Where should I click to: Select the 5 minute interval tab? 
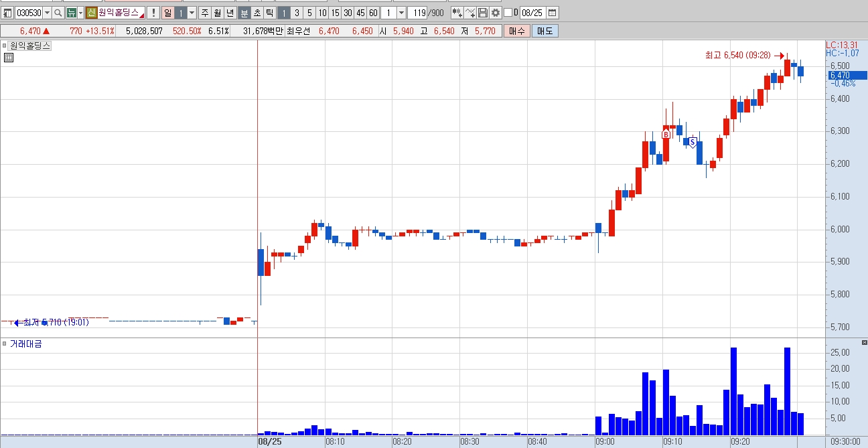coord(309,13)
